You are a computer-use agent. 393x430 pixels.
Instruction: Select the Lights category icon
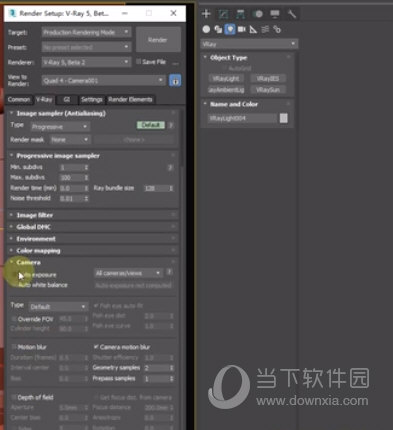[230, 29]
